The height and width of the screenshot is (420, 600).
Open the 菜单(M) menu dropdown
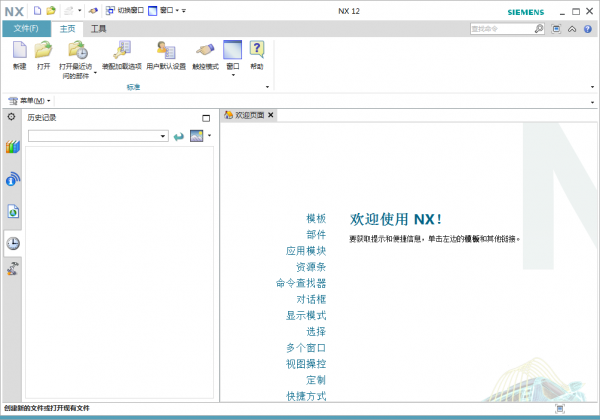click(29, 101)
